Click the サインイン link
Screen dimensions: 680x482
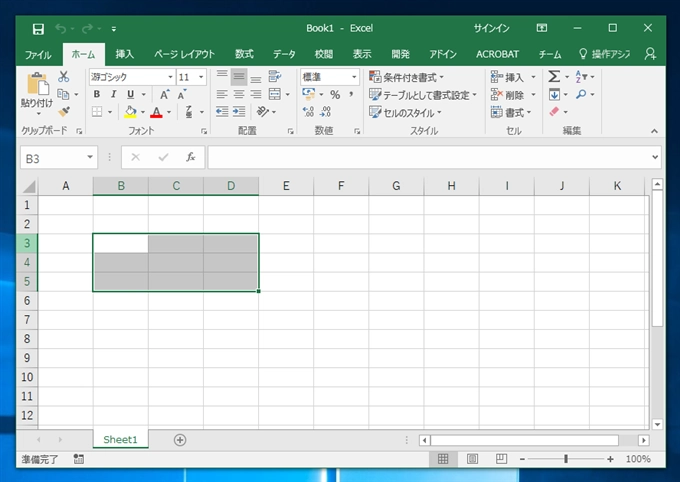(x=491, y=29)
